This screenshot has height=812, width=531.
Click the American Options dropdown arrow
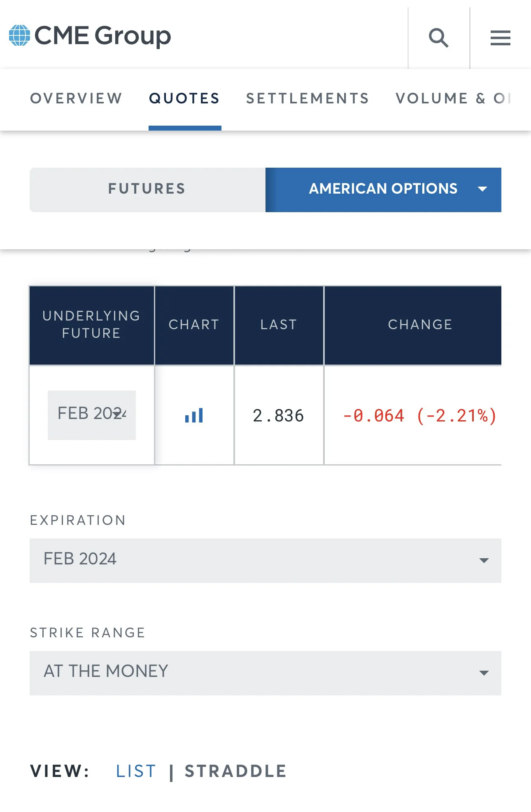(482, 189)
